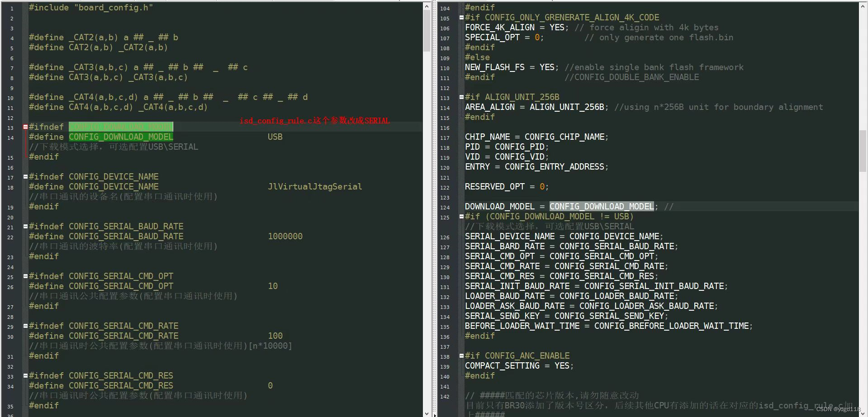This screenshot has width=868, height=417.
Task: Click the JlVirtualJtagSerial device name value
Action: 315,187
